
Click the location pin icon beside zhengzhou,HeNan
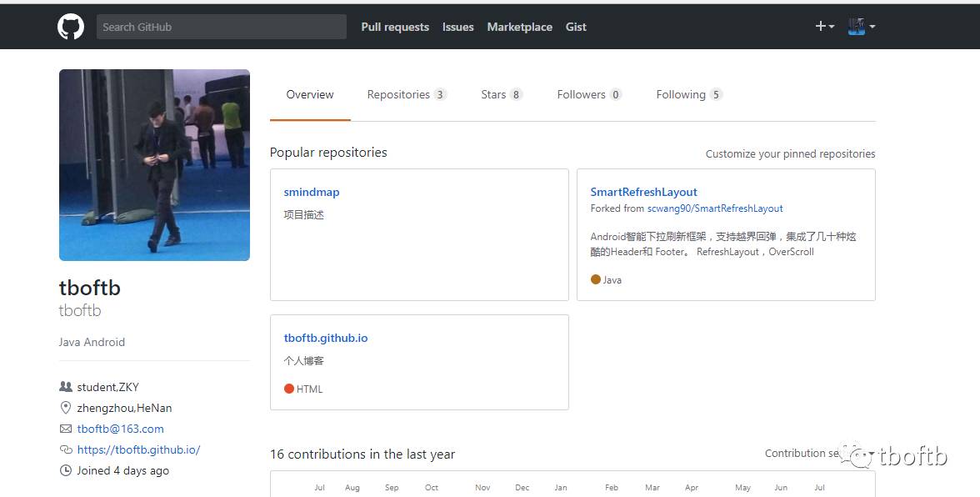tap(66, 408)
